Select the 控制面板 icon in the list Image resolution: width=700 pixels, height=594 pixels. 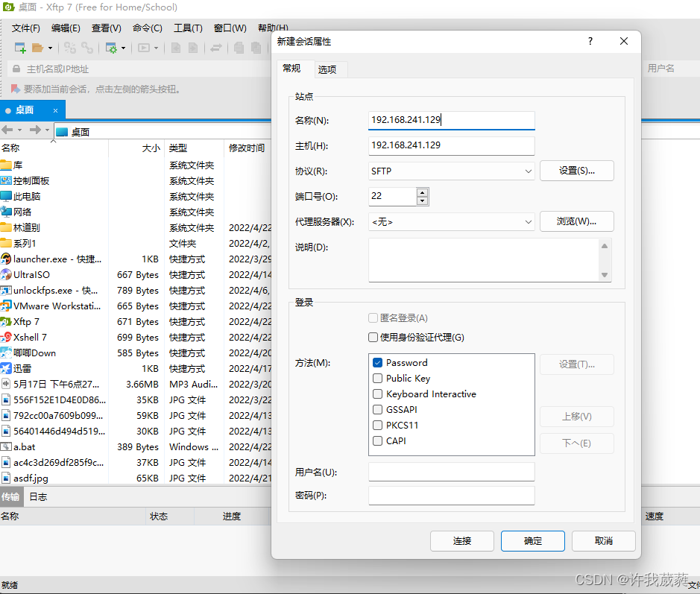(6, 181)
